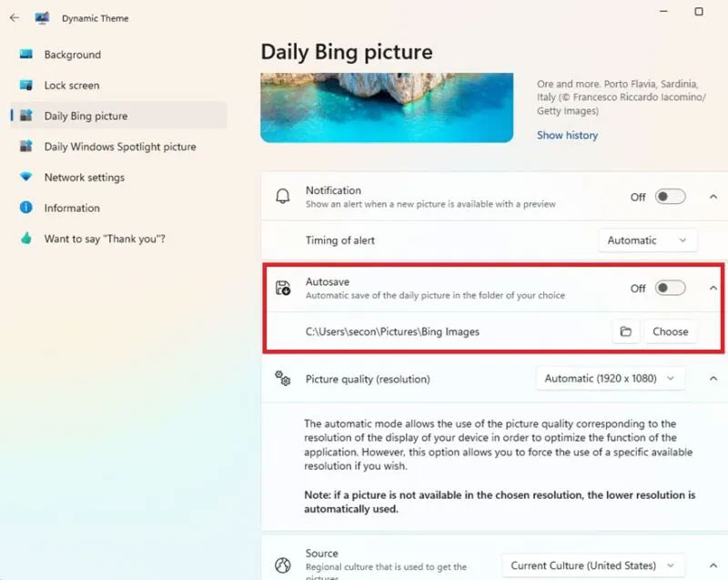728x580 pixels.
Task: Select Daily Windows Spotlight picture in sidebar
Action: click(118, 146)
